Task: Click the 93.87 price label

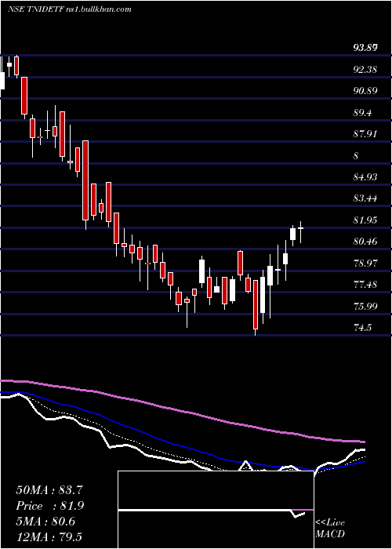Action: pyautogui.click(x=365, y=48)
